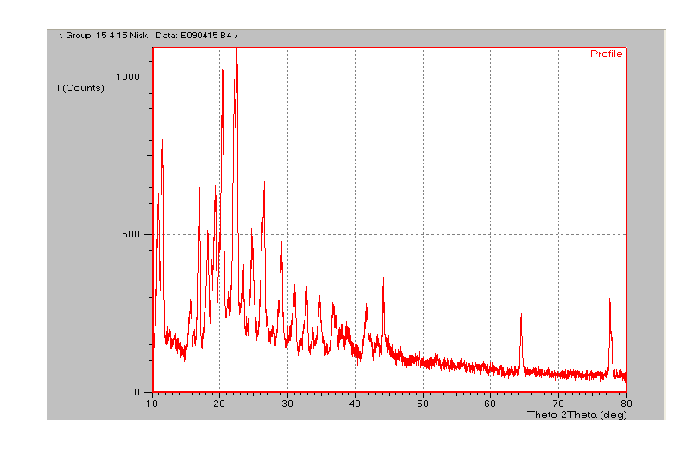Click the x-axis tick label 60
This screenshot has height=451, width=691.
[490, 403]
